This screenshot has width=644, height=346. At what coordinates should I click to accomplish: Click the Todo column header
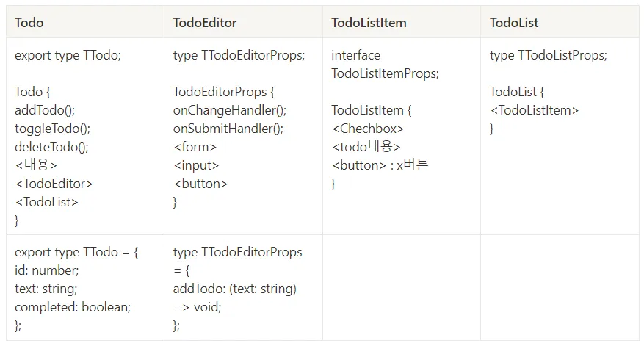click(29, 23)
